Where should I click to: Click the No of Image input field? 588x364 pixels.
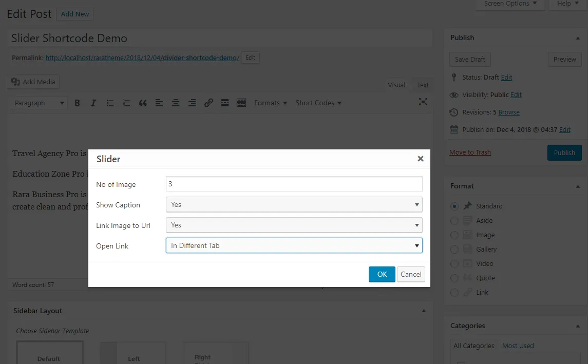tap(294, 184)
